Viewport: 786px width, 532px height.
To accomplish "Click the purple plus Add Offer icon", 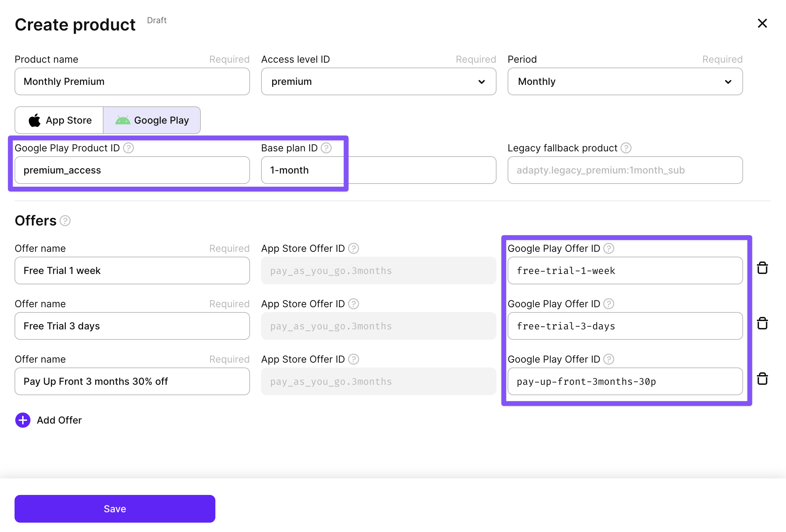I will (23, 420).
